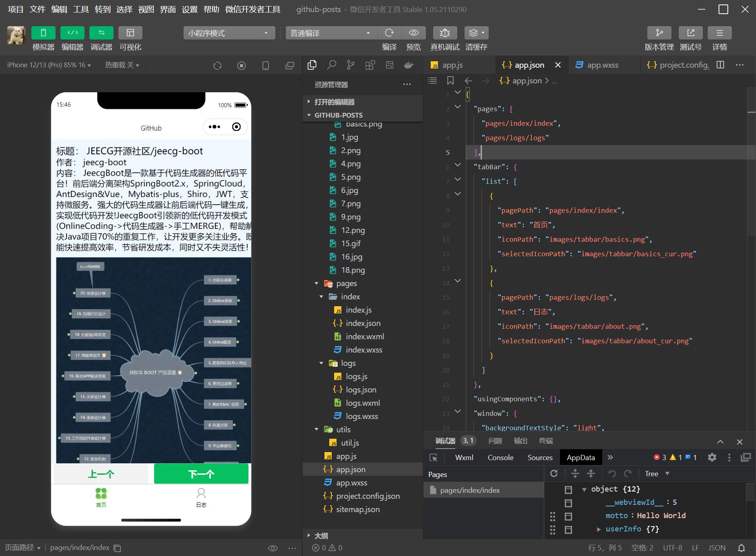
Task: Switch to the Console debugger tab
Action: (500, 457)
